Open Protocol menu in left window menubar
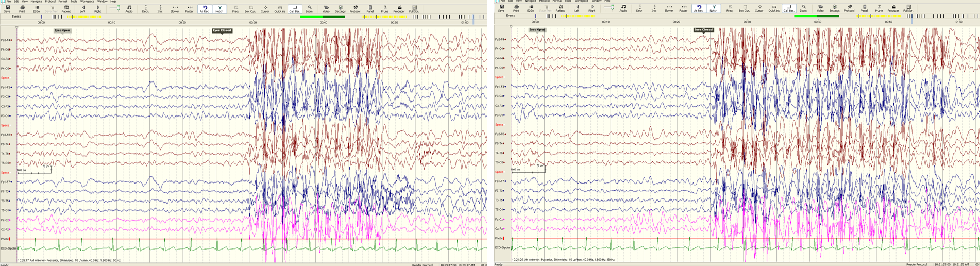Viewport: 980px width, 266px height. coord(50,2)
